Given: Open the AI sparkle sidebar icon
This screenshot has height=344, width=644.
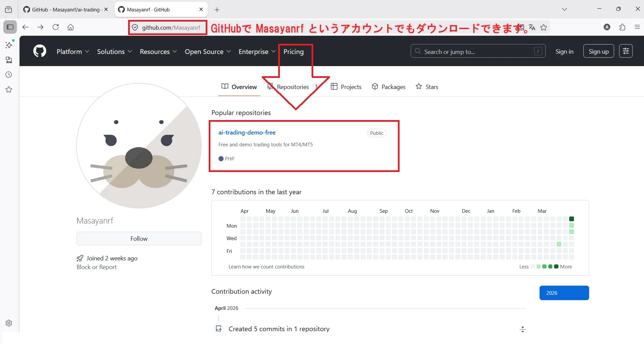Looking at the screenshot, I should tap(9, 45).
